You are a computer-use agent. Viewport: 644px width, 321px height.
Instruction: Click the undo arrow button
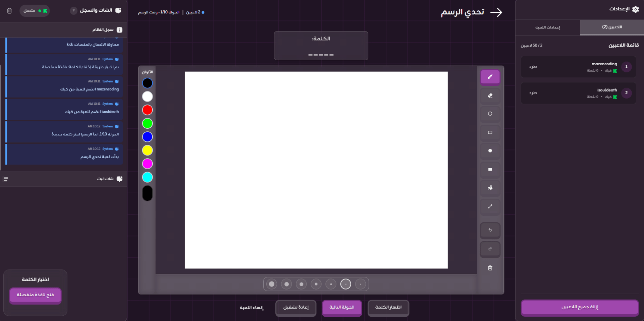pos(490,230)
